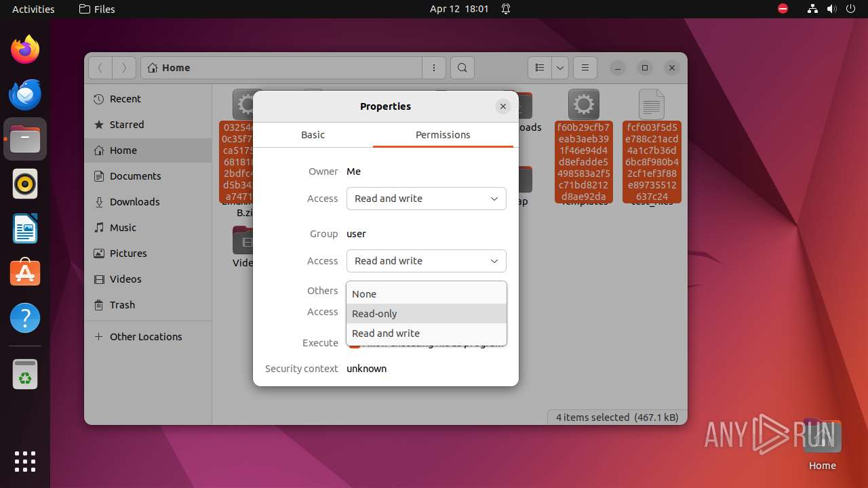The width and height of the screenshot is (868, 488).
Task: Open the Trash dock icon
Action: [x=25, y=374]
